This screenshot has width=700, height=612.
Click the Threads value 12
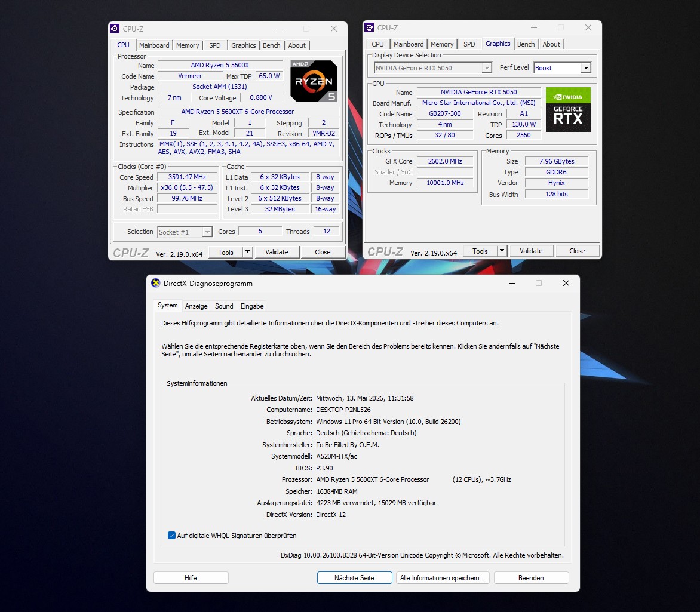coord(327,231)
